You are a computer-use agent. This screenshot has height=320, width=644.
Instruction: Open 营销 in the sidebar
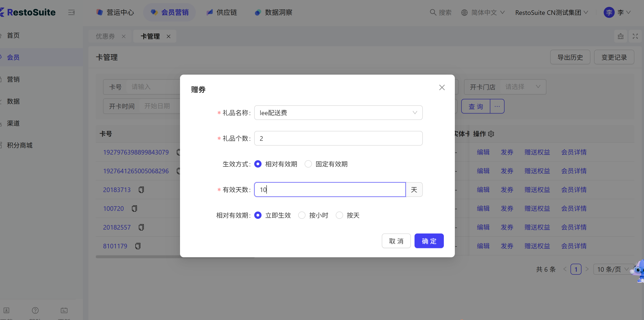coord(13,79)
